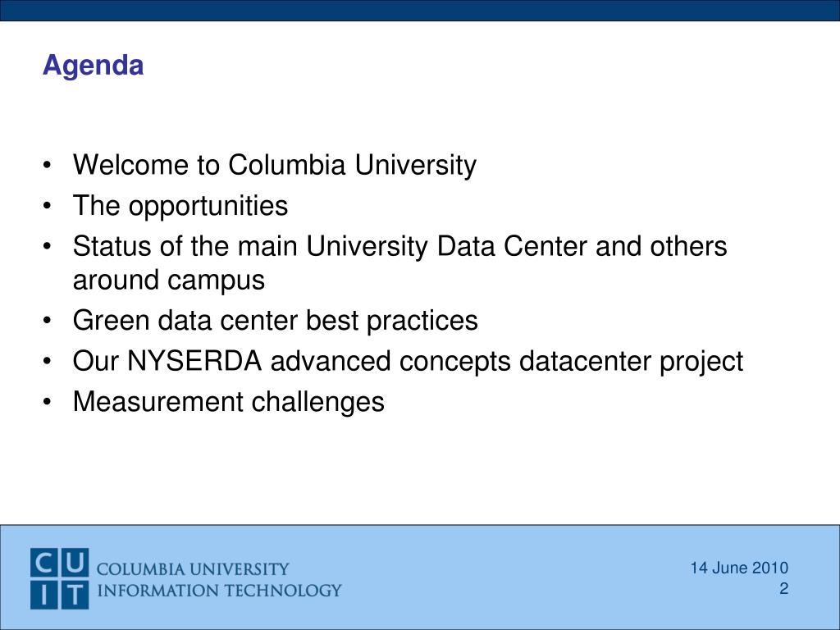The height and width of the screenshot is (630, 840).
Task: Click the slide number 2
Action: (783, 589)
